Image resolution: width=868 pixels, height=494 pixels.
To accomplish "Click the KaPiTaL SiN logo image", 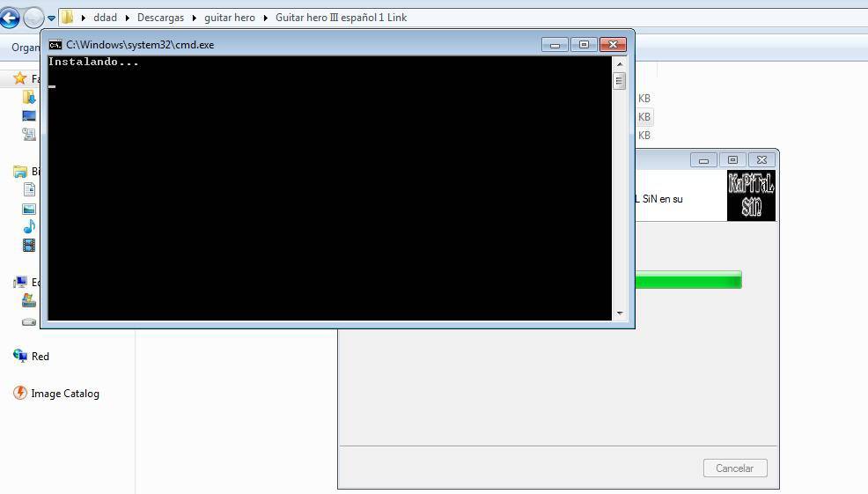I will (x=751, y=195).
